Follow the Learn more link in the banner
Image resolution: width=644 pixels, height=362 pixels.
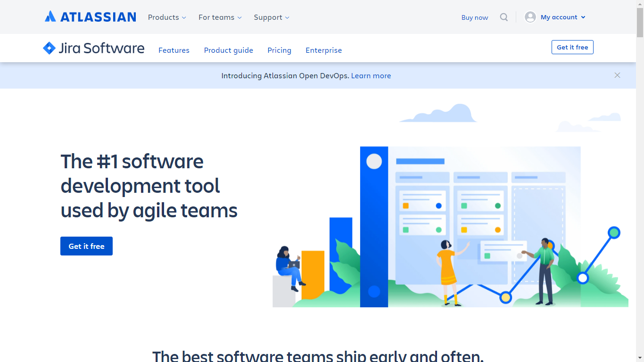coord(371,75)
